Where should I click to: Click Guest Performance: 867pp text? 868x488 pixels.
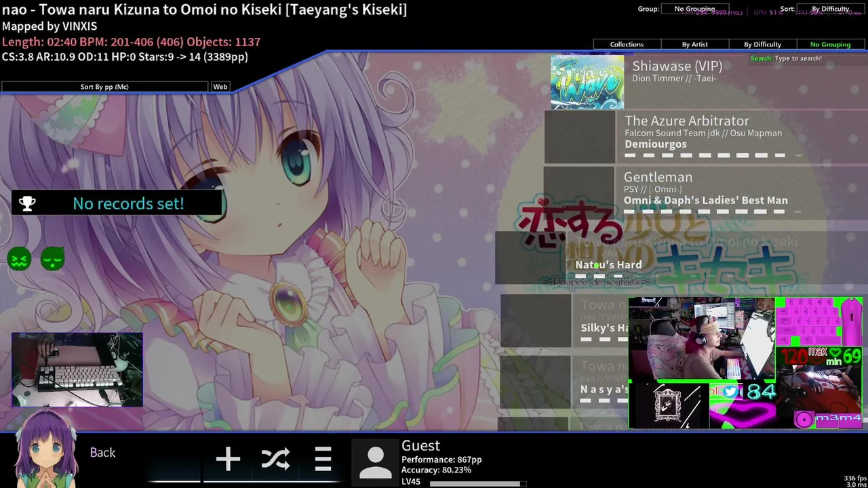(441, 460)
